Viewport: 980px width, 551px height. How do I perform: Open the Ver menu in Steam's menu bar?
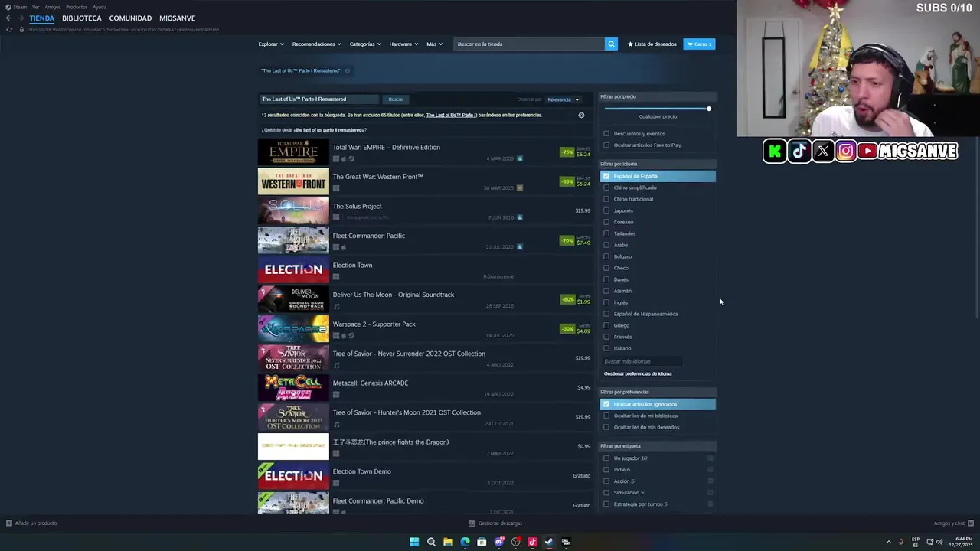tap(35, 7)
